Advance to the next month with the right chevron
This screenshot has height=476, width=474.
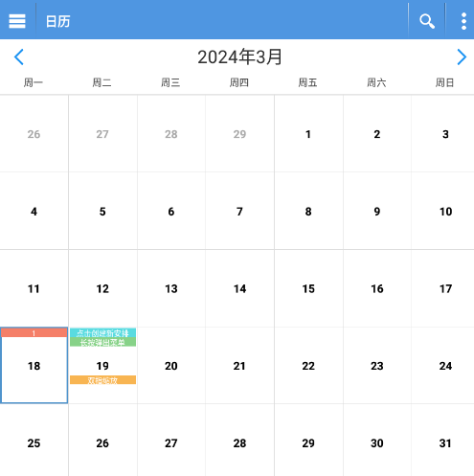462,57
